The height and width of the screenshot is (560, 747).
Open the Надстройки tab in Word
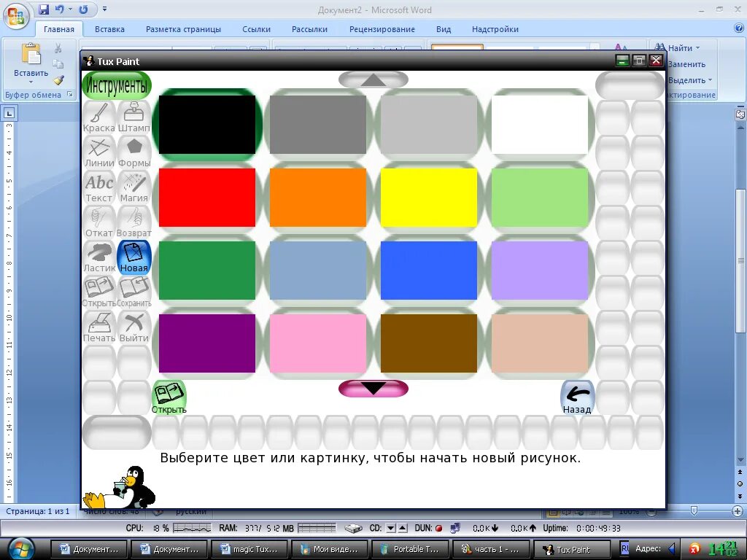495,29
